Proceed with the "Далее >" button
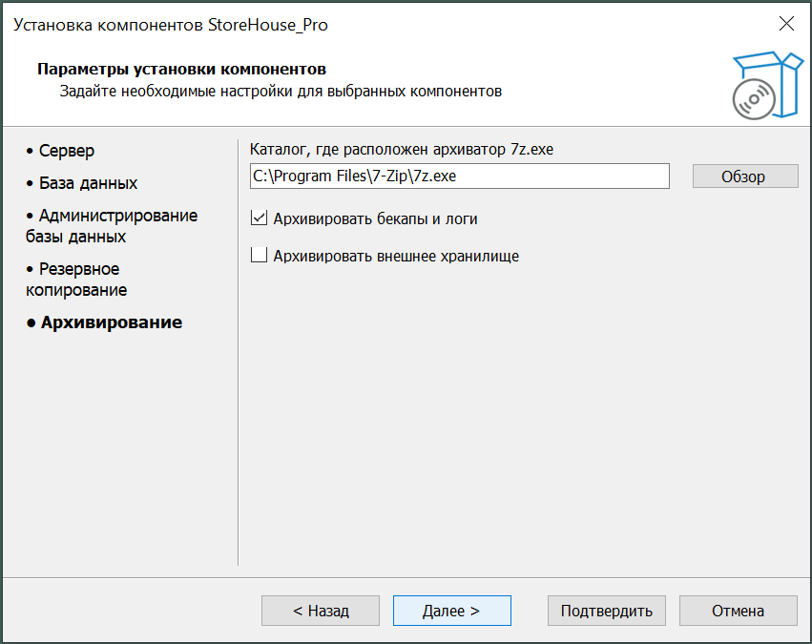This screenshot has height=644, width=812. click(451, 611)
